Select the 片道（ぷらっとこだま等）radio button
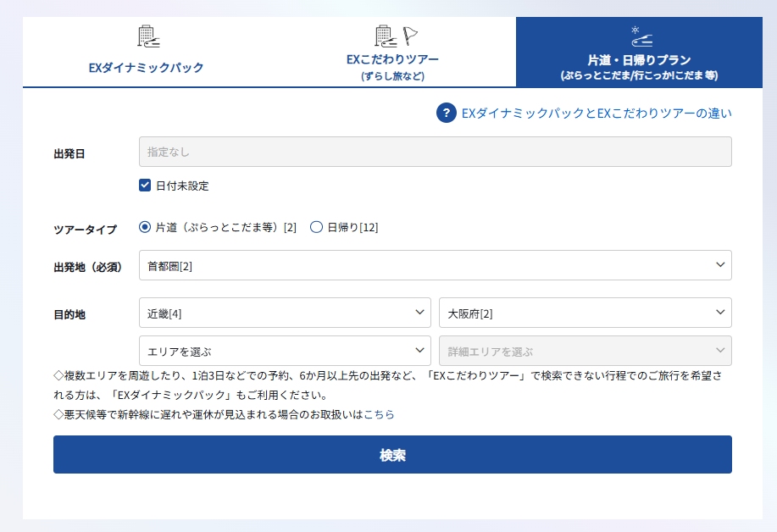 145,227
